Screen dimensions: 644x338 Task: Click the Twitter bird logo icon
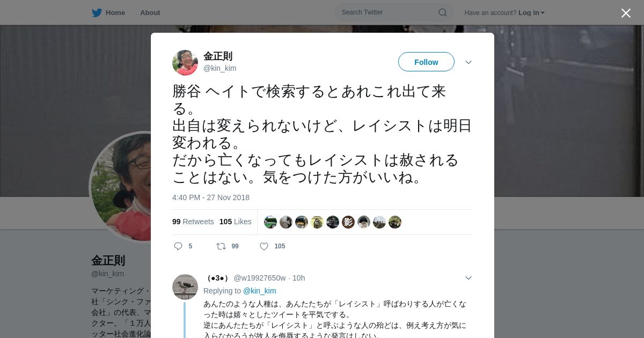pos(97,12)
